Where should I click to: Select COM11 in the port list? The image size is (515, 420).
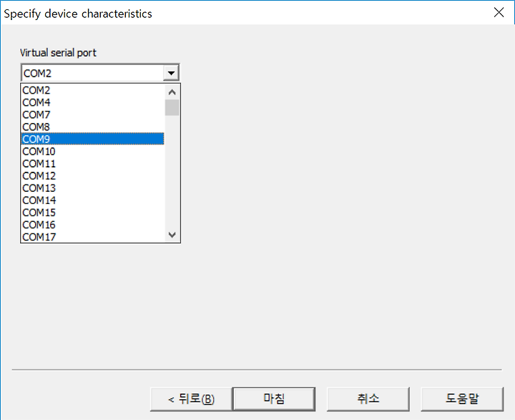click(x=92, y=163)
